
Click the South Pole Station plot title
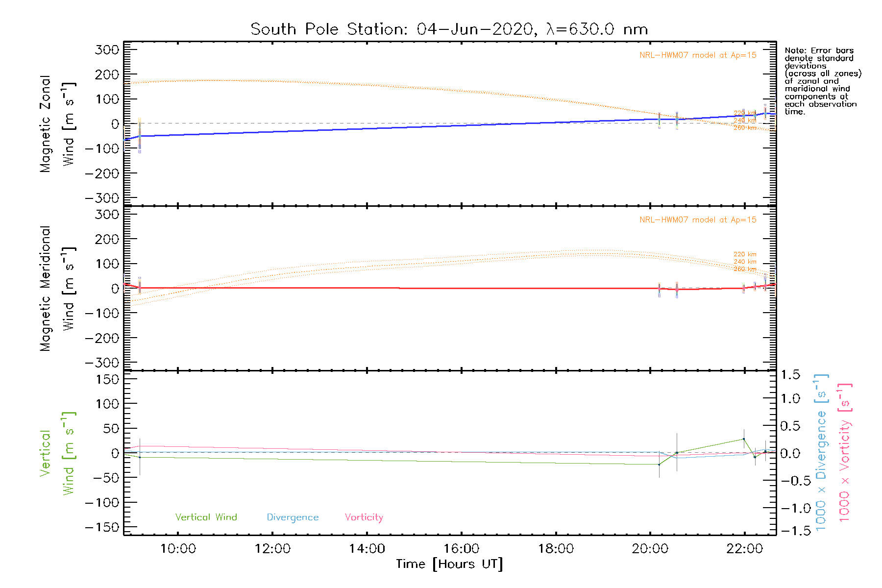coord(449,29)
